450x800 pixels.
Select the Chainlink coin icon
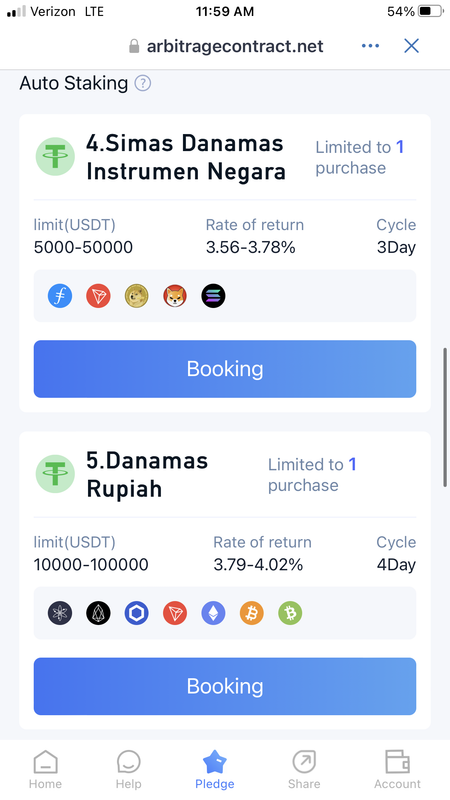point(137,613)
